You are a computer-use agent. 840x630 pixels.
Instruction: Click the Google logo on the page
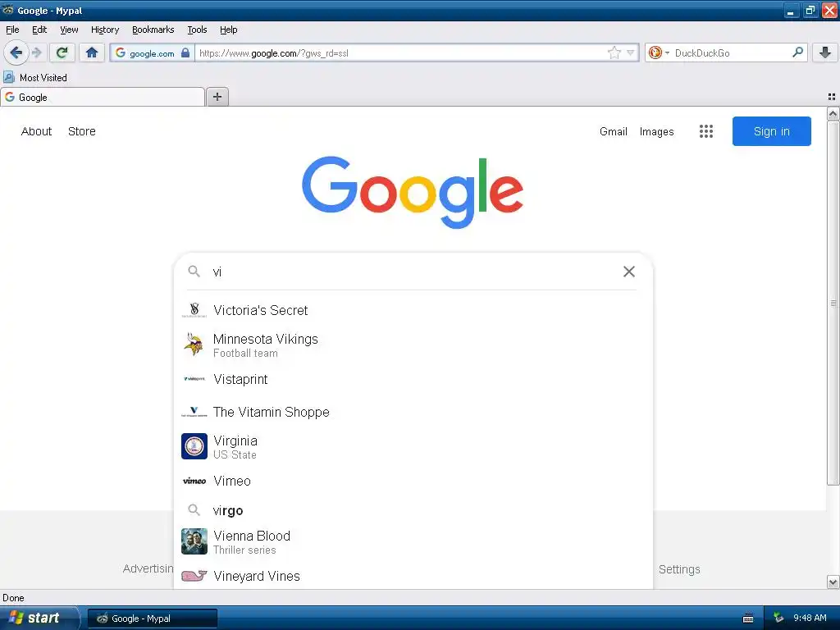[x=413, y=192]
